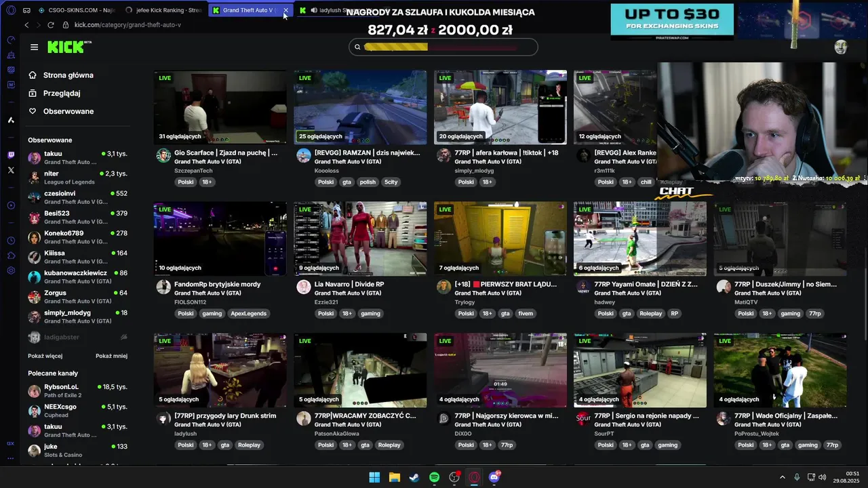Screen dimensions: 868x488
Task: Close the Grand Theft Auto V tab
Action: 285,10
